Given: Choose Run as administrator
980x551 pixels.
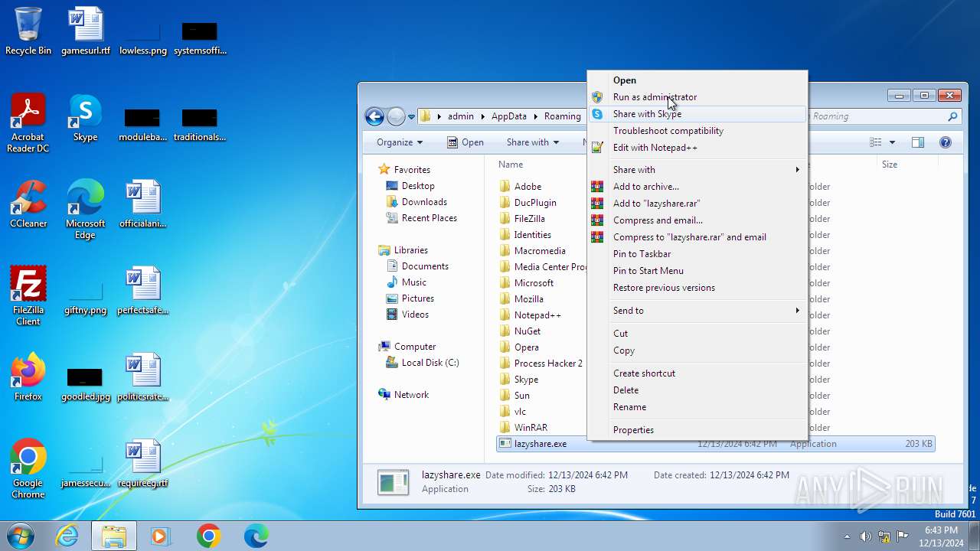Looking at the screenshot, I should 697,96.
